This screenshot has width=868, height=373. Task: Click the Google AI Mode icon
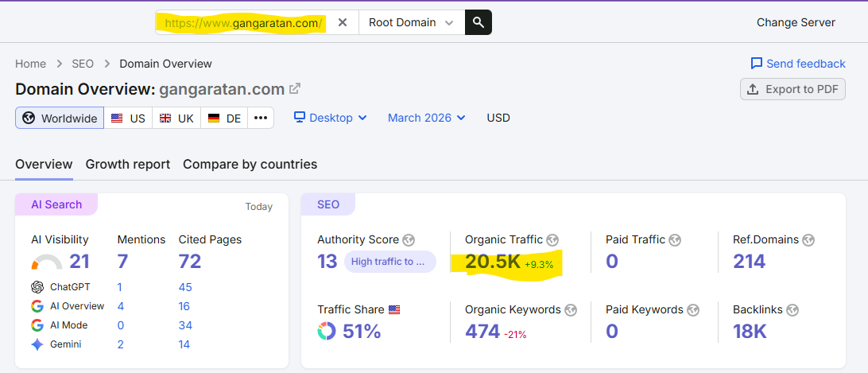pos(37,324)
